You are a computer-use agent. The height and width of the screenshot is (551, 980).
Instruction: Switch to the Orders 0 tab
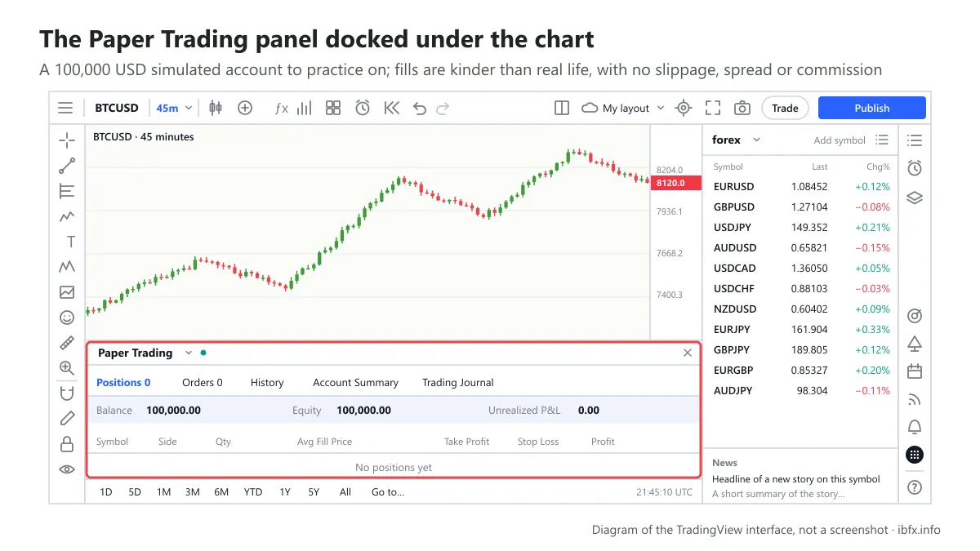coord(203,382)
